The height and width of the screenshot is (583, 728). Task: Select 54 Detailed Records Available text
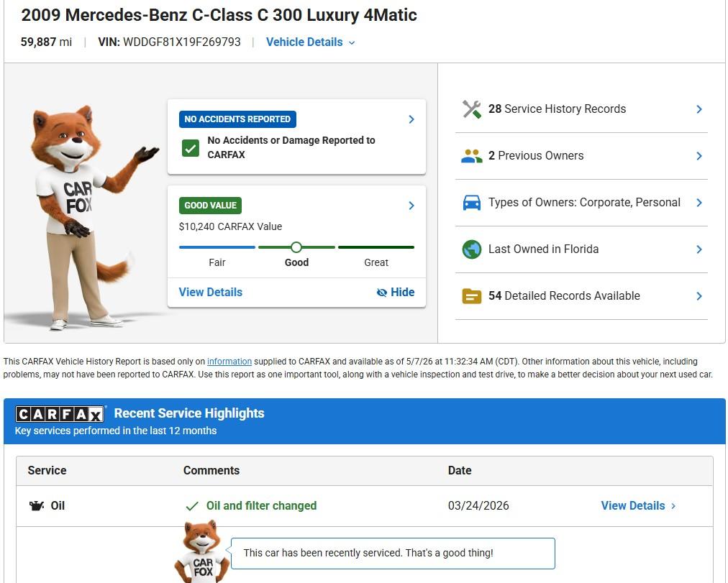564,296
